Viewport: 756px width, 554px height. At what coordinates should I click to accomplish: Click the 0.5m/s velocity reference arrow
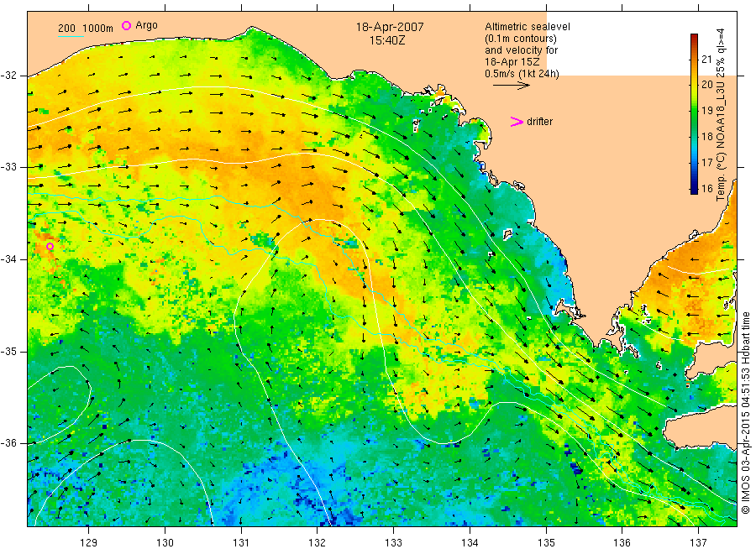[x=511, y=86]
